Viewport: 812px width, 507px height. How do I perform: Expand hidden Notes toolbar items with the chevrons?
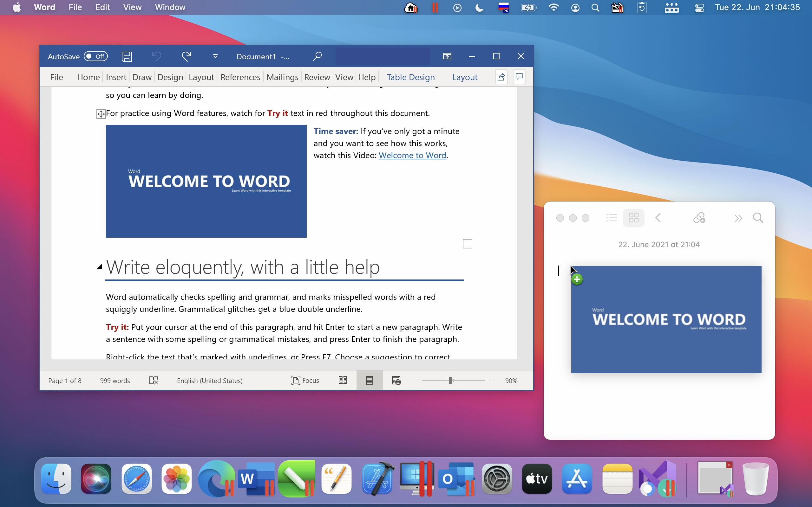click(738, 218)
